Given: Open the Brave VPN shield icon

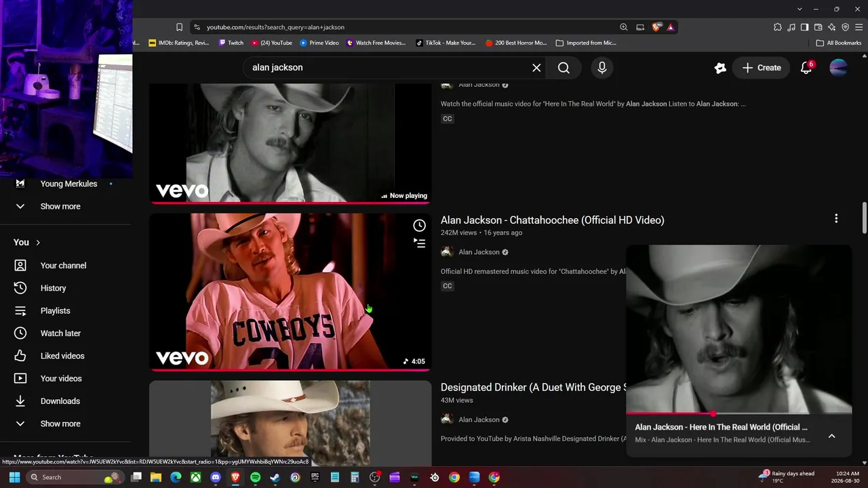Looking at the screenshot, I should click(x=845, y=27).
